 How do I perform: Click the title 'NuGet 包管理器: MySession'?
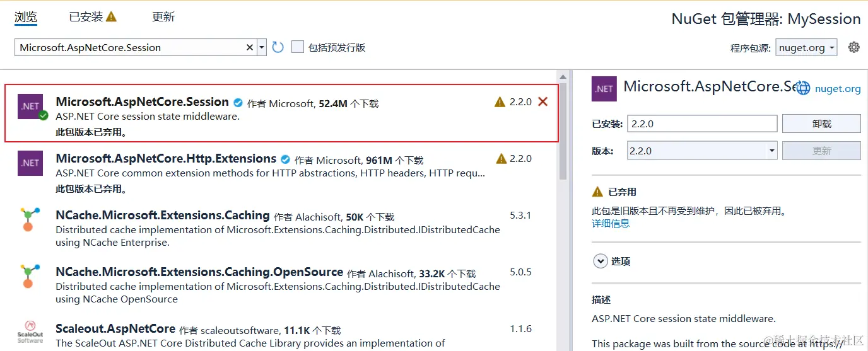point(766,19)
